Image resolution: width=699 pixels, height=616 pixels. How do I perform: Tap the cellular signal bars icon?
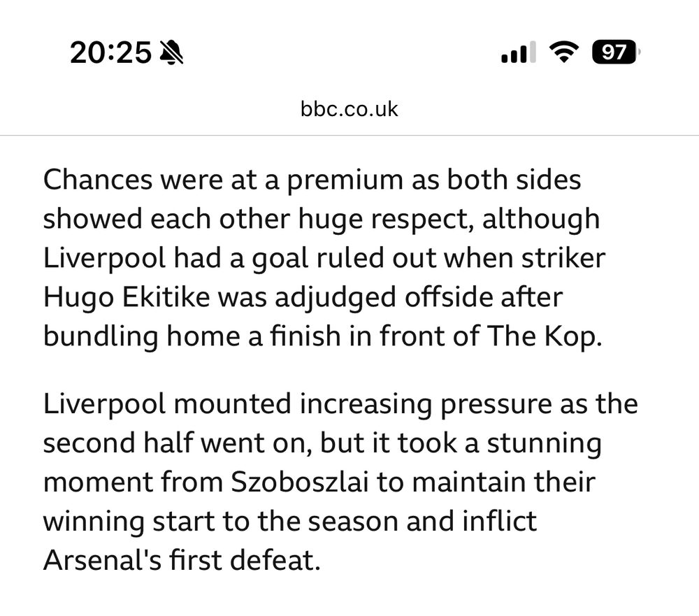pyautogui.click(x=519, y=53)
